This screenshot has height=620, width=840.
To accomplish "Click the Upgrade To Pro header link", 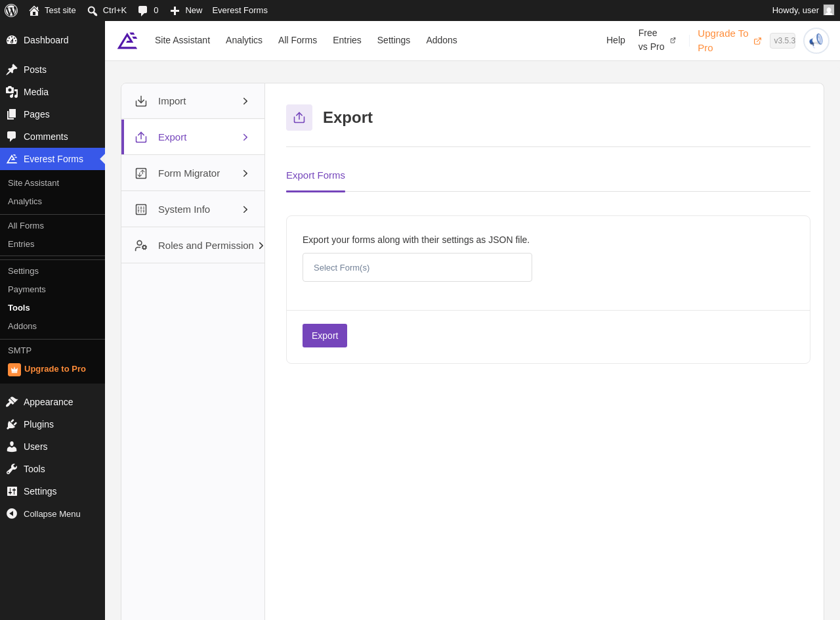I will [729, 41].
